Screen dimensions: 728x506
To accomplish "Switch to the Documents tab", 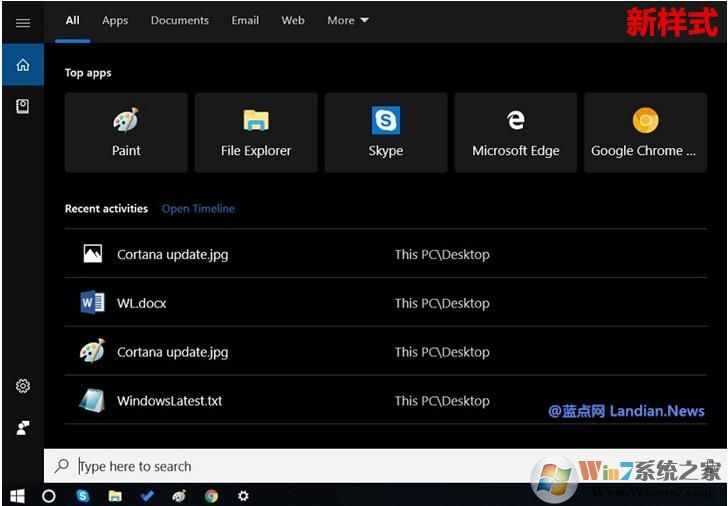I will [x=180, y=20].
